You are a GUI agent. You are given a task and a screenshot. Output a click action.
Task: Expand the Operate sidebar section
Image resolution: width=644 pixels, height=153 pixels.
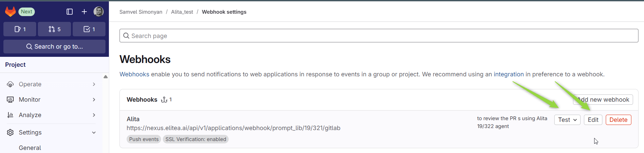click(x=51, y=84)
